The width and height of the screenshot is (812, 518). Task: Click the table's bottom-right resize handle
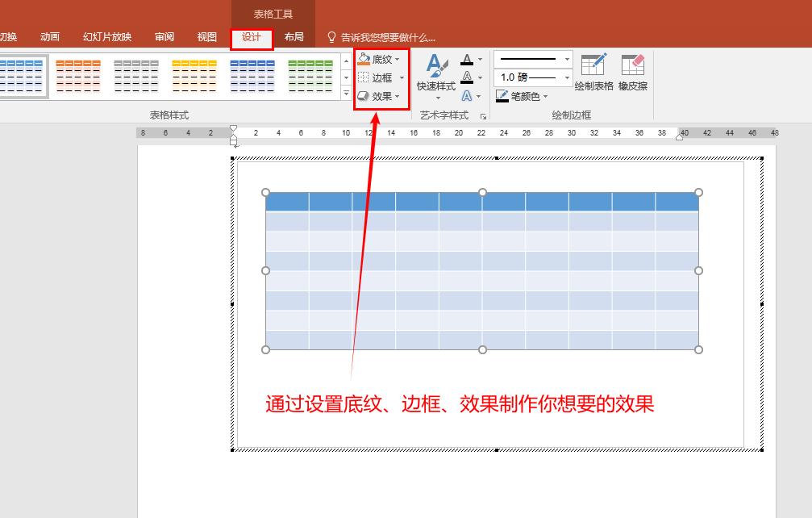(698, 349)
